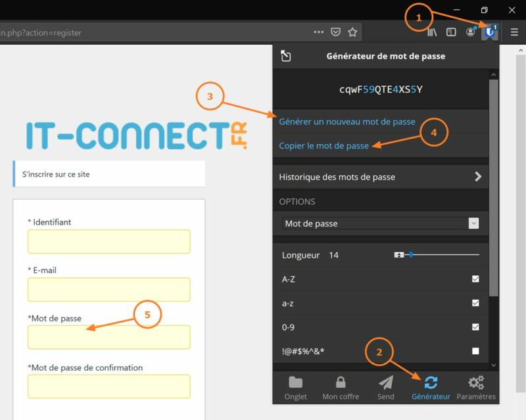Click the generator panel scrollbar thumb
The image size is (526, 420).
[494, 188]
